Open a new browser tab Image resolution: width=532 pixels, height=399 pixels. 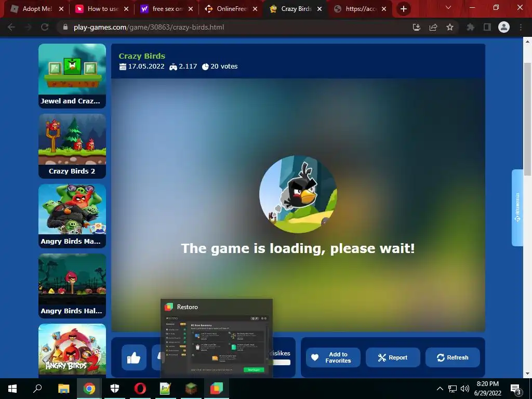[x=403, y=9]
